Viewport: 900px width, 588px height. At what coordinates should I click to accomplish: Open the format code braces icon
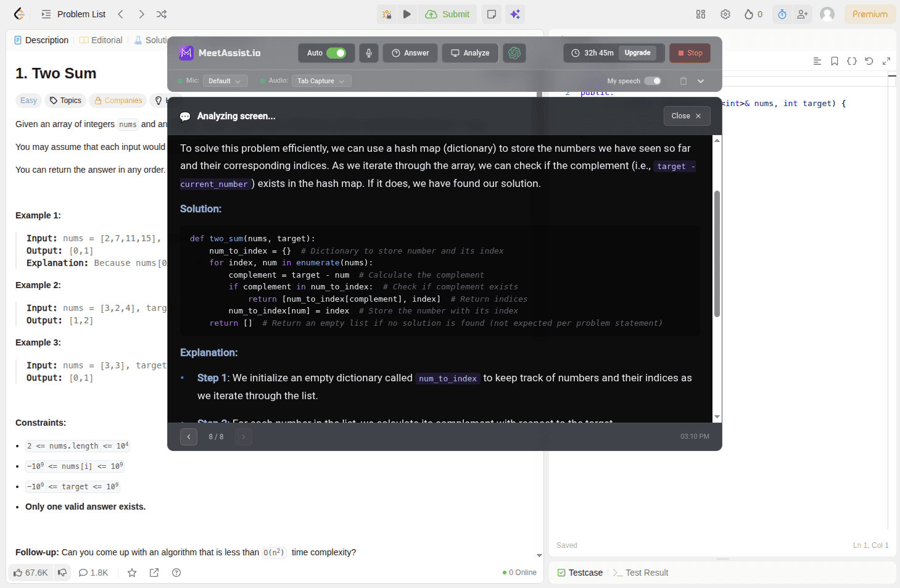pyautogui.click(x=852, y=61)
